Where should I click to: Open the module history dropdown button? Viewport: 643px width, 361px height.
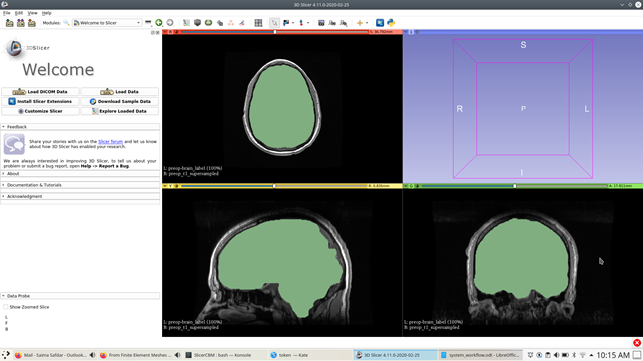coord(148,23)
